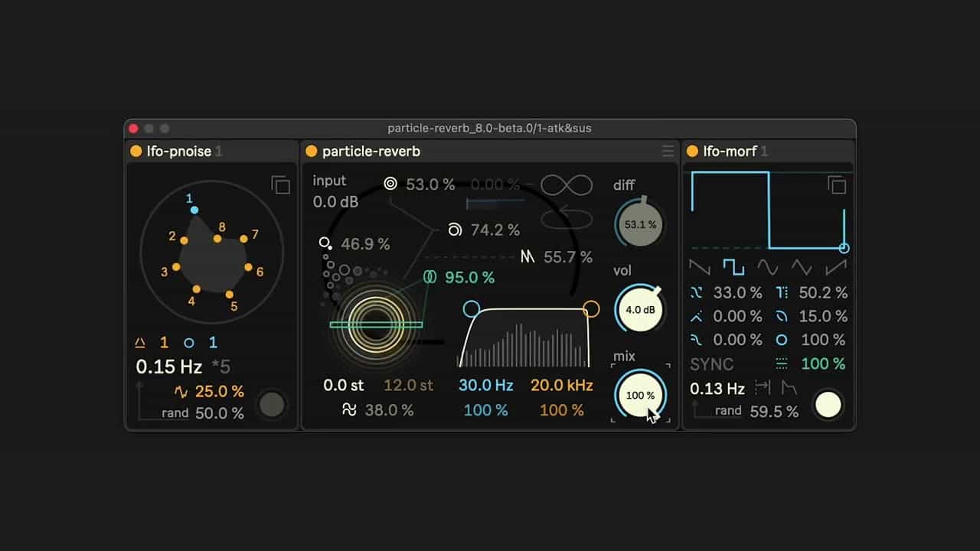Open the particle-reverb hamburger menu
Viewport: 980px width, 551px height.
(x=668, y=152)
